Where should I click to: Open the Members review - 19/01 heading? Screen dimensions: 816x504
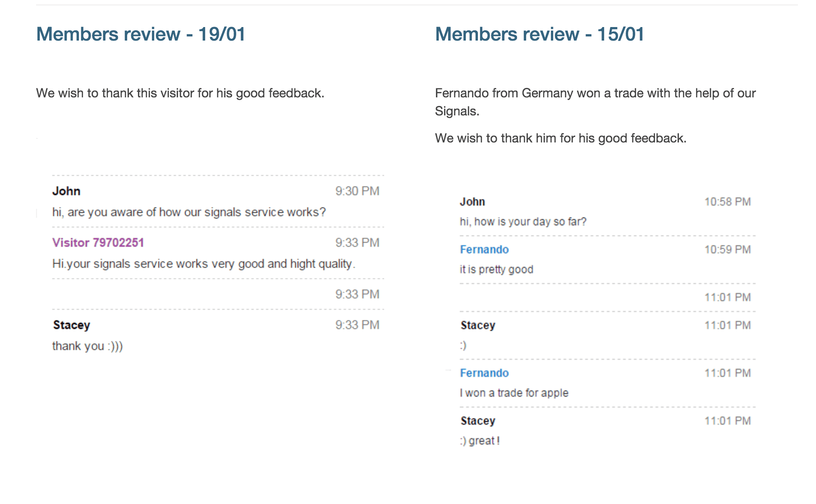(141, 34)
